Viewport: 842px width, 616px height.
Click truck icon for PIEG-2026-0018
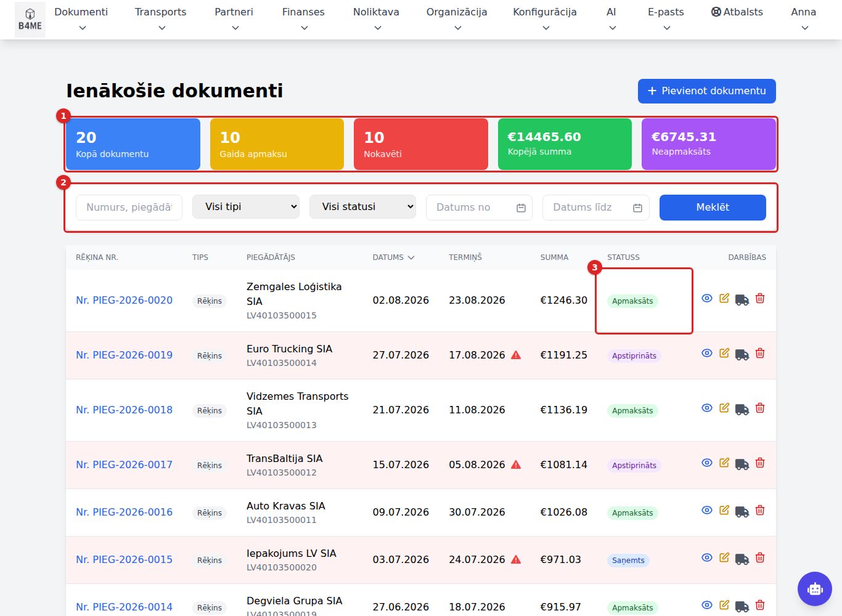742,409
